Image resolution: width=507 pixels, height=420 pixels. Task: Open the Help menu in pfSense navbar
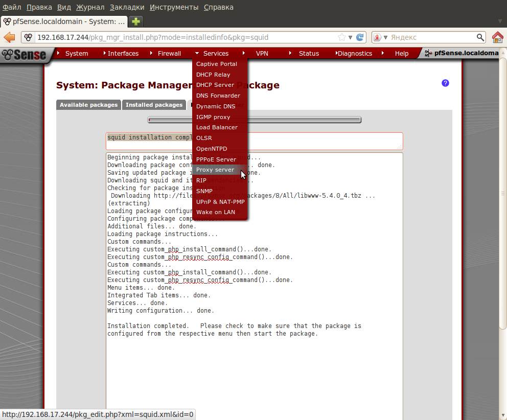(402, 53)
